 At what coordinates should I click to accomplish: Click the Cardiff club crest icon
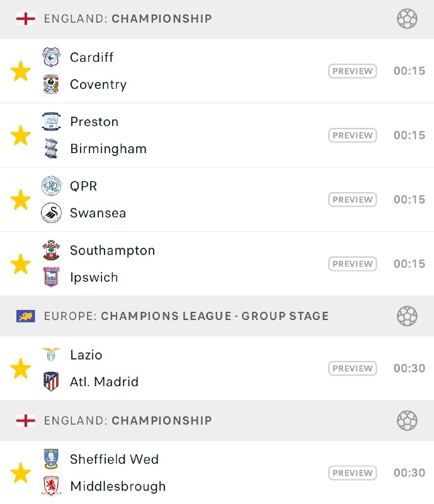pyautogui.click(x=51, y=57)
